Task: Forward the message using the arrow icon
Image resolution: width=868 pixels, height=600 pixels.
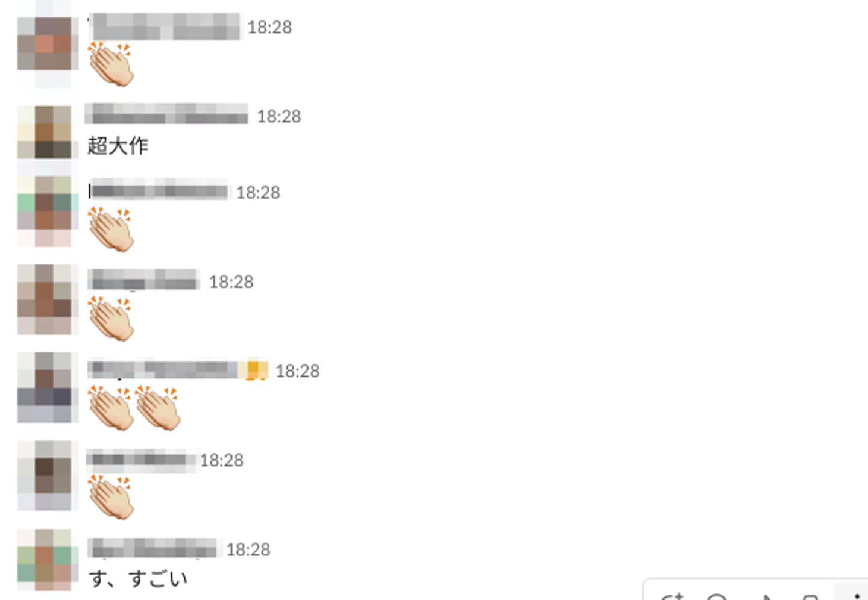Action: pos(766,596)
